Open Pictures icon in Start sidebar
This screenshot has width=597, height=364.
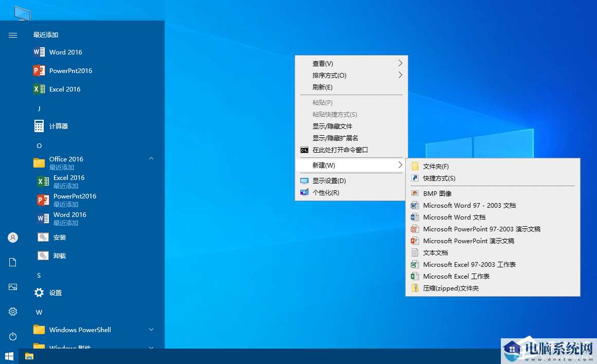[x=12, y=287]
